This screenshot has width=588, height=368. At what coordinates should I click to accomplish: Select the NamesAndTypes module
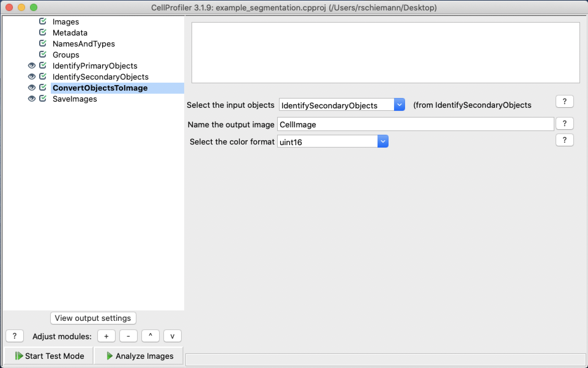tap(84, 44)
